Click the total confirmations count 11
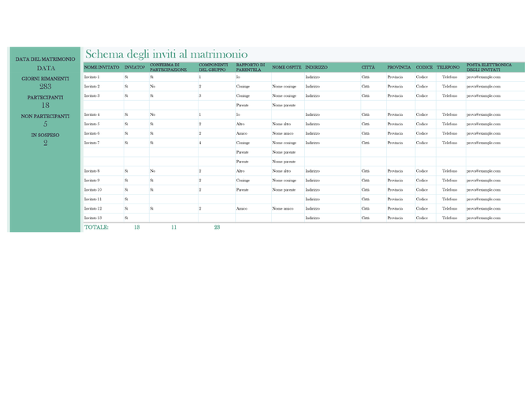This screenshot has height=410, width=532. coord(173,227)
